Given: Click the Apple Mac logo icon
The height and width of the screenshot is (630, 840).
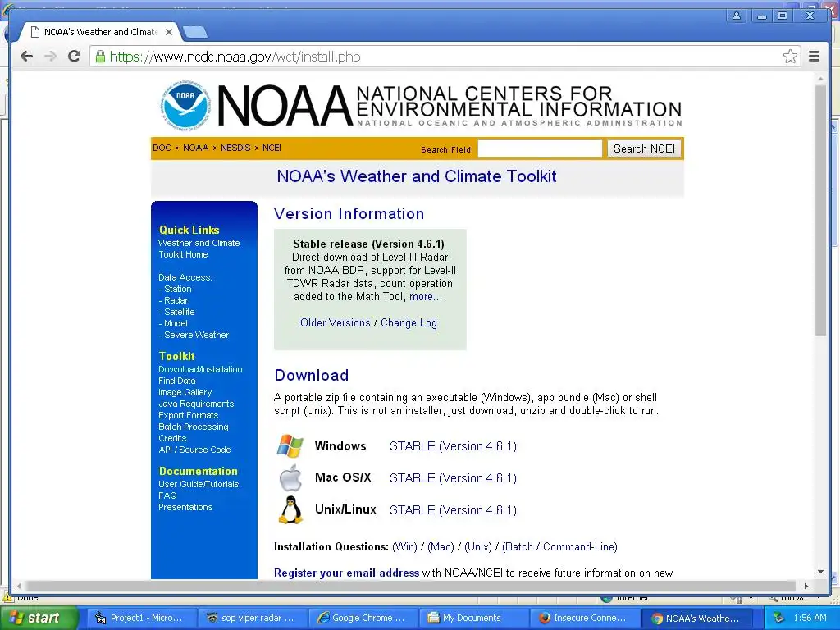Looking at the screenshot, I should pyautogui.click(x=290, y=478).
